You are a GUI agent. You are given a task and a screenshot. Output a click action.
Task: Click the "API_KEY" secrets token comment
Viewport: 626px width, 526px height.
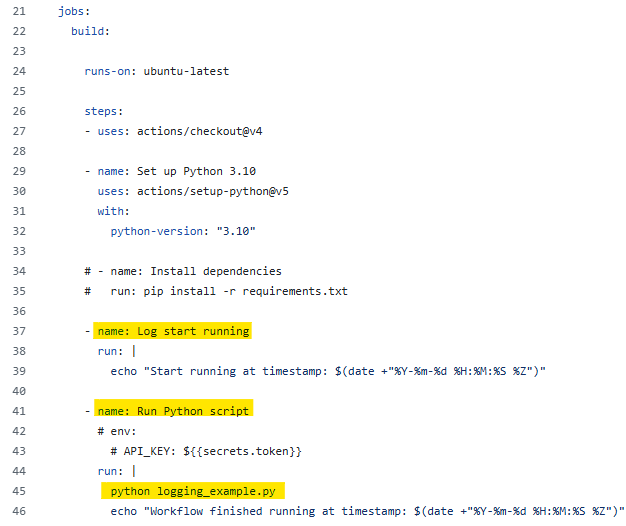click(206, 451)
